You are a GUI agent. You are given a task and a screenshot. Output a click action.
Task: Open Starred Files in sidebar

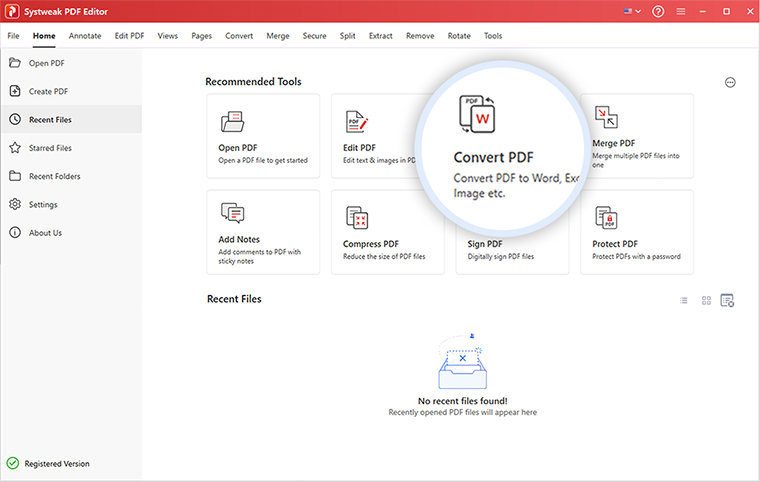(x=71, y=147)
